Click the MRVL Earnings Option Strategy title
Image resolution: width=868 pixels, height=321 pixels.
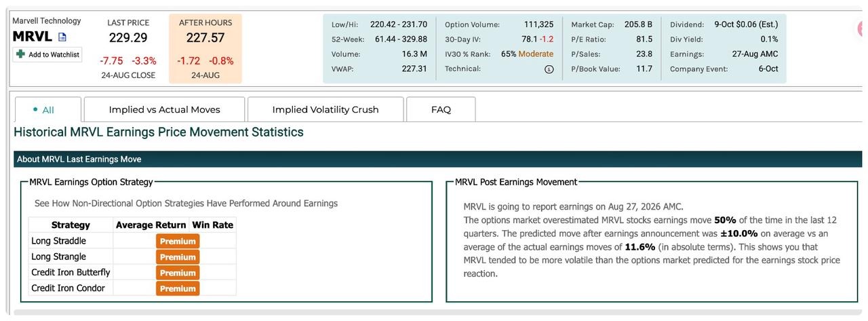pos(91,182)
